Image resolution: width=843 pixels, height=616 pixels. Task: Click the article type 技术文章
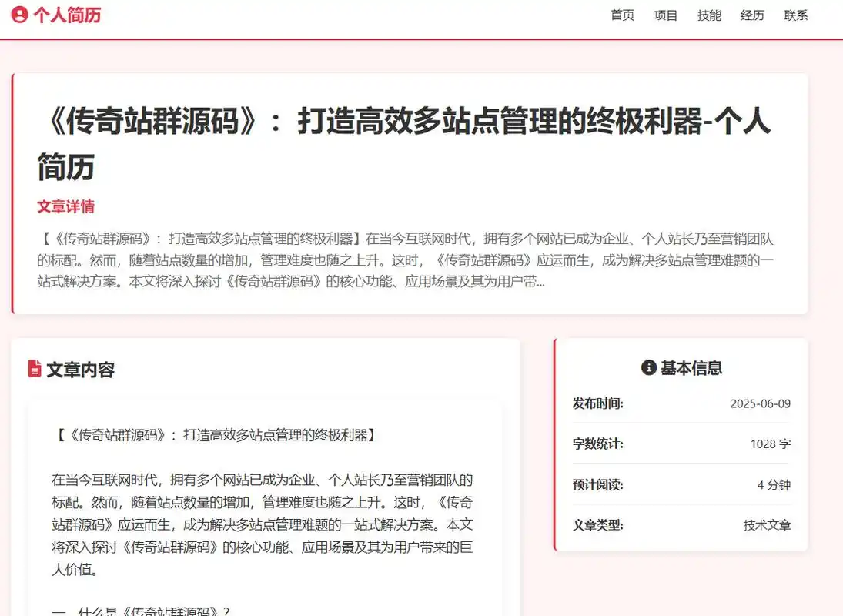(767, 526)
